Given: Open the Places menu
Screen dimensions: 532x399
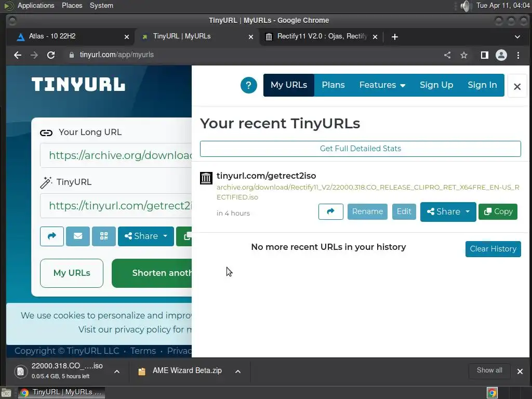Looking at the screenshot, I should 72,6.
